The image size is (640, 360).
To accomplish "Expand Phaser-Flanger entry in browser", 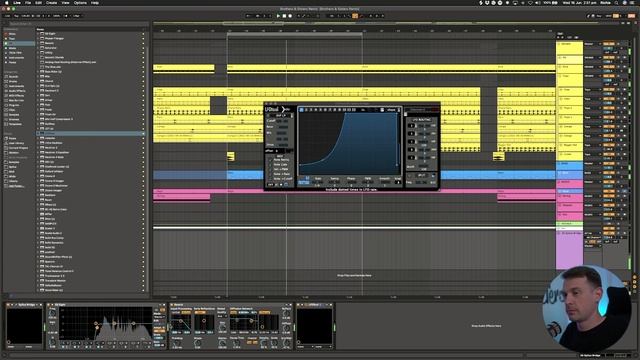I will click(38, 38).
